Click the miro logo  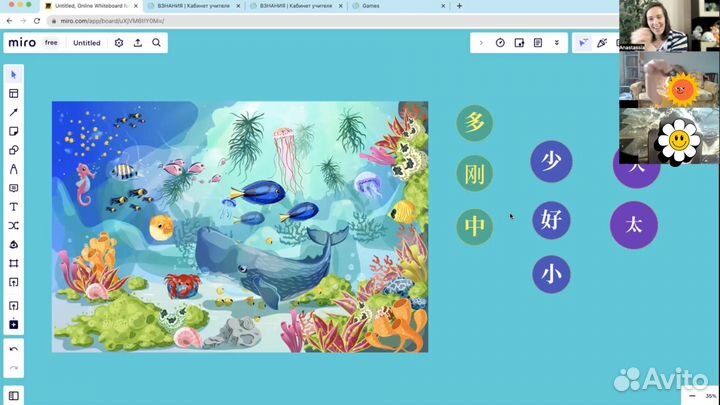(x=22, y=43)
